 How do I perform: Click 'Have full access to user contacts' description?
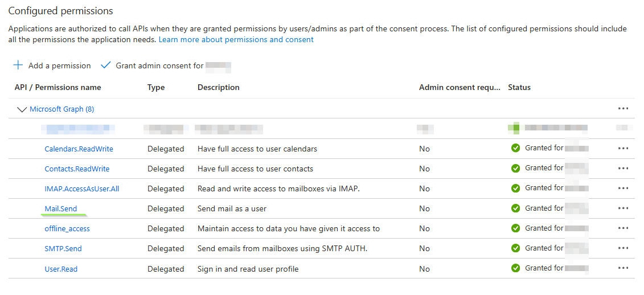[x=255, y=169]
